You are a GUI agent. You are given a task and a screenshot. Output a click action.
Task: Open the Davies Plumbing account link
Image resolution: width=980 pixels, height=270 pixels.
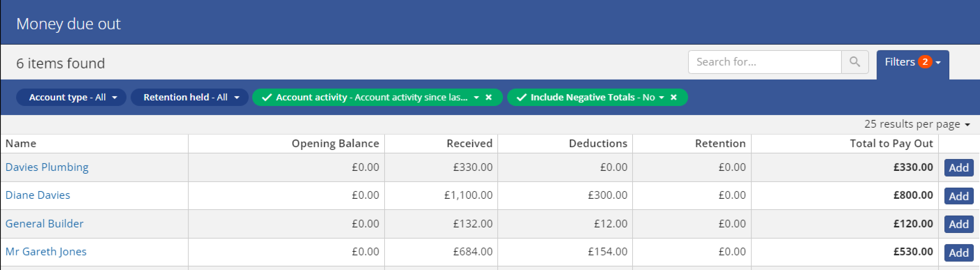[x=47, y=167]
